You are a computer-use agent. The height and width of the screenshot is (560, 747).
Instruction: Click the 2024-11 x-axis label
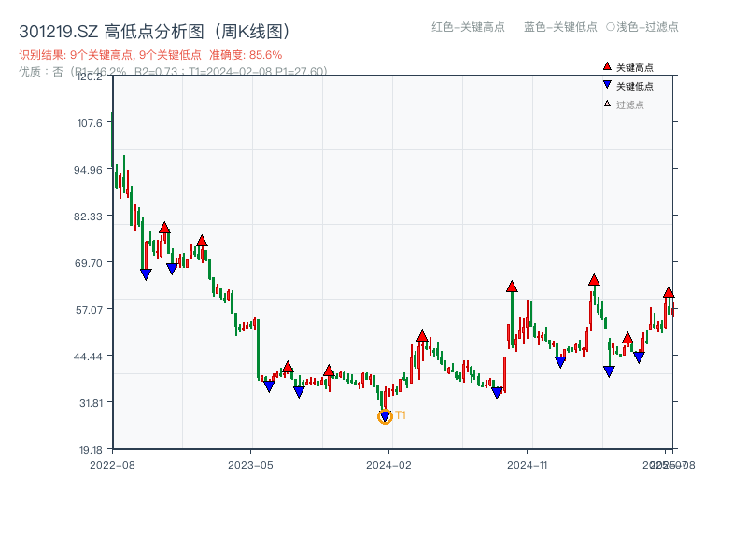pos(527,465)
